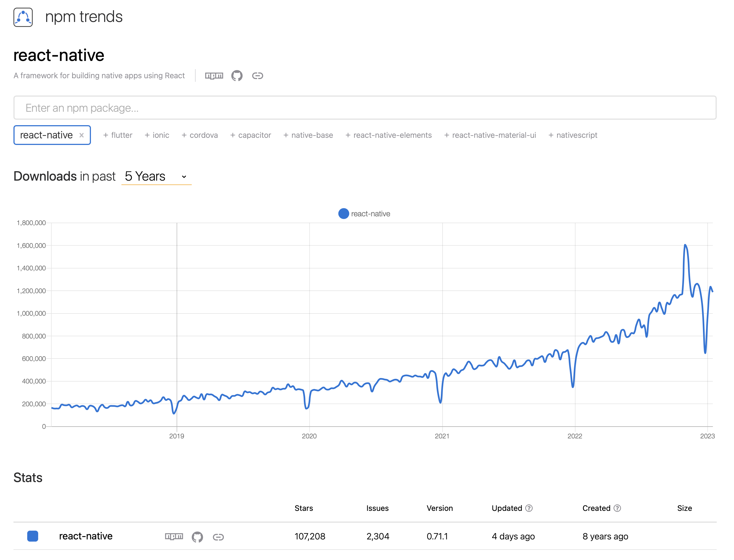Click the 2022 x-axis label
Image resolution: width=734 pixels, height=560 pixels.
coord(575,436)
